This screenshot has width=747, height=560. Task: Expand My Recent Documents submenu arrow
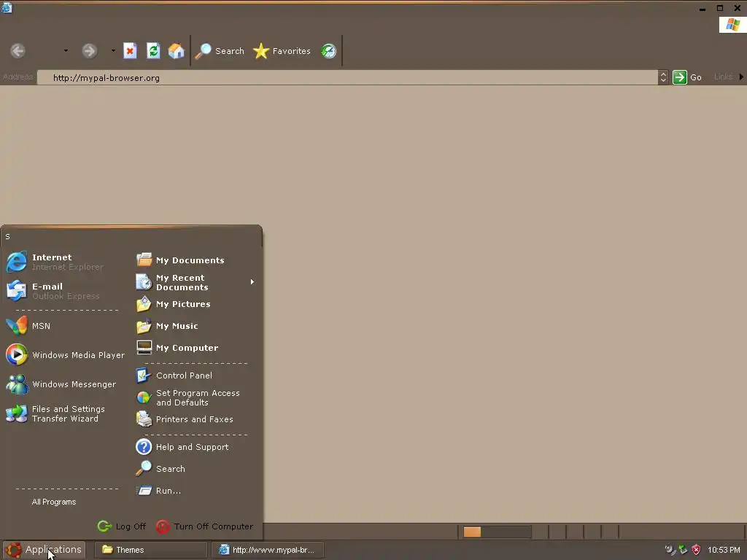pos(252,282)
